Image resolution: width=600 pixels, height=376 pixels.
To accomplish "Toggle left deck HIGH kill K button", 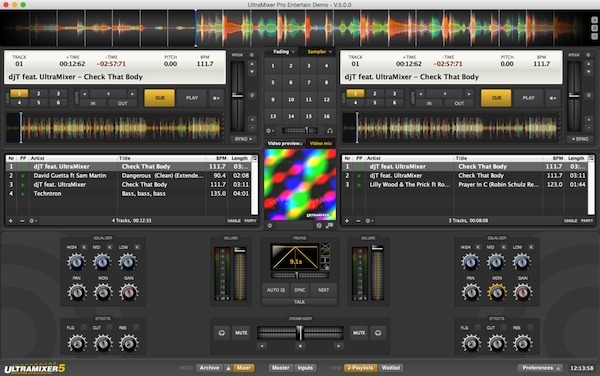I will coord(84,247).
